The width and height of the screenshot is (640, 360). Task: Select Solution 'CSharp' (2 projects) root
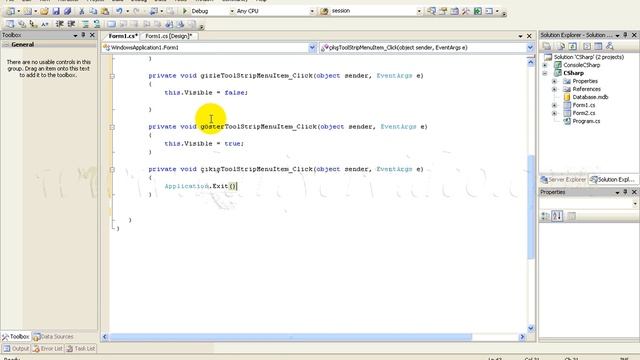[588, 57]
